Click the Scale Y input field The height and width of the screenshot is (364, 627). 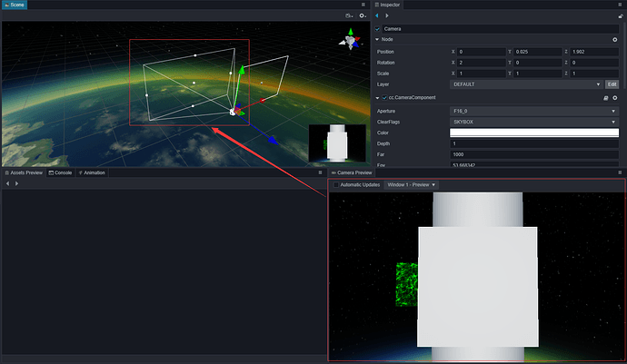(537, 74)
